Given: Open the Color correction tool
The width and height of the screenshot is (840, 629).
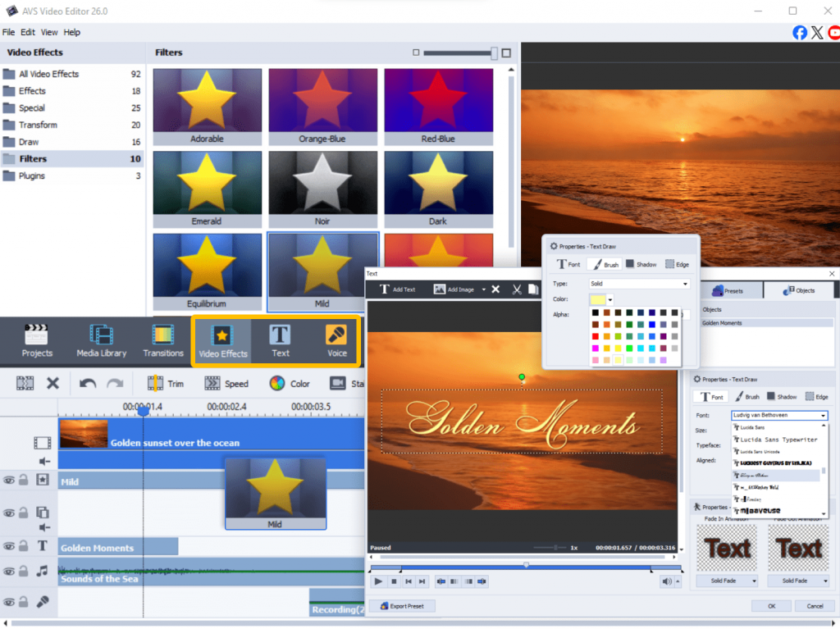Looking at the screenshot, I should [290, 383].
